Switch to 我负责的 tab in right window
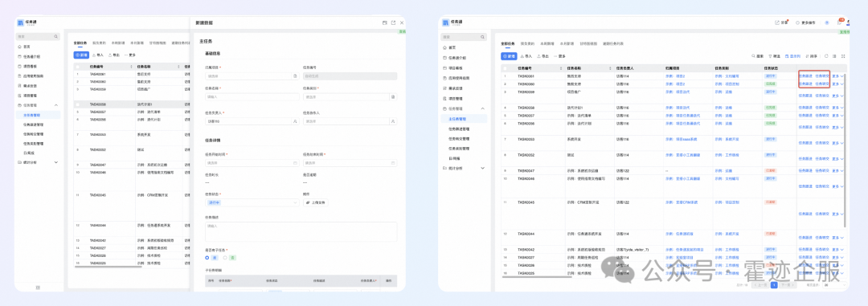The image size is (868, 306). [x=527, y=43]
